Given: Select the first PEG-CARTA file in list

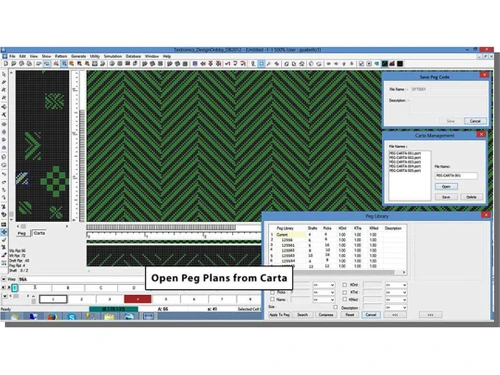Looking at the screenshot, I should click(x=405, y=153).
